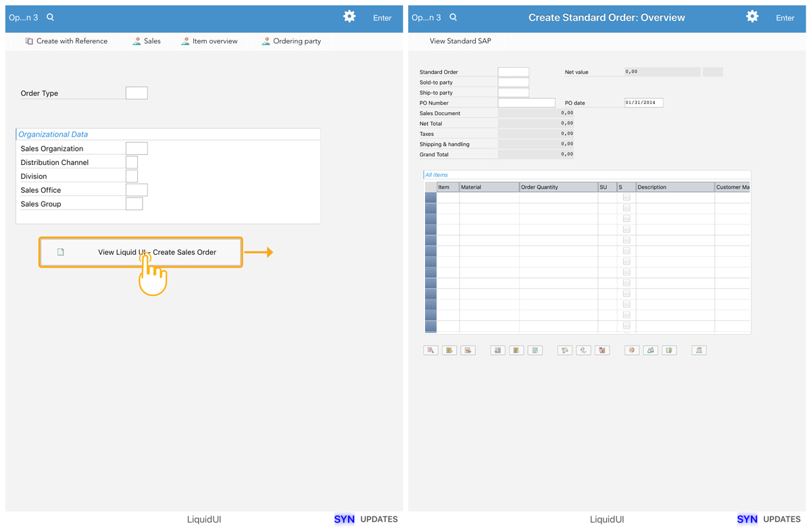811x532 pixels.
Task: Open the Item overview toolbar item
Action: pos(209,41)
